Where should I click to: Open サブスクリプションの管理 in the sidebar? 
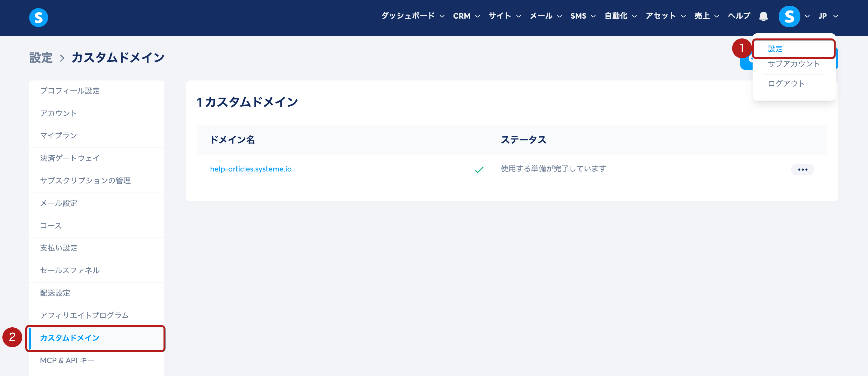coord(97,181)
